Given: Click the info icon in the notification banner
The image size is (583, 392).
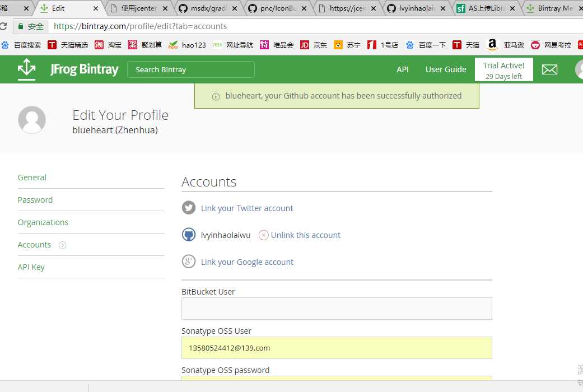Looking at the screenshot, I should pos(216,97).
